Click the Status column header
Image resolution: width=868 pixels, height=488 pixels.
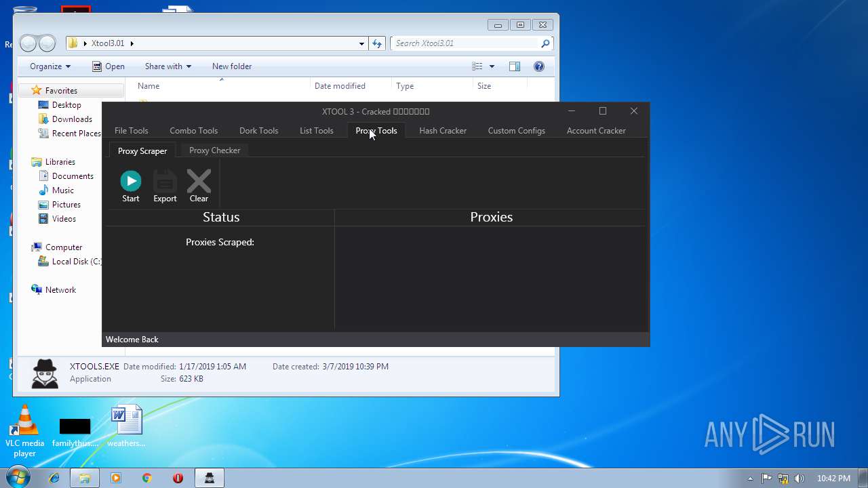(221, 217)
